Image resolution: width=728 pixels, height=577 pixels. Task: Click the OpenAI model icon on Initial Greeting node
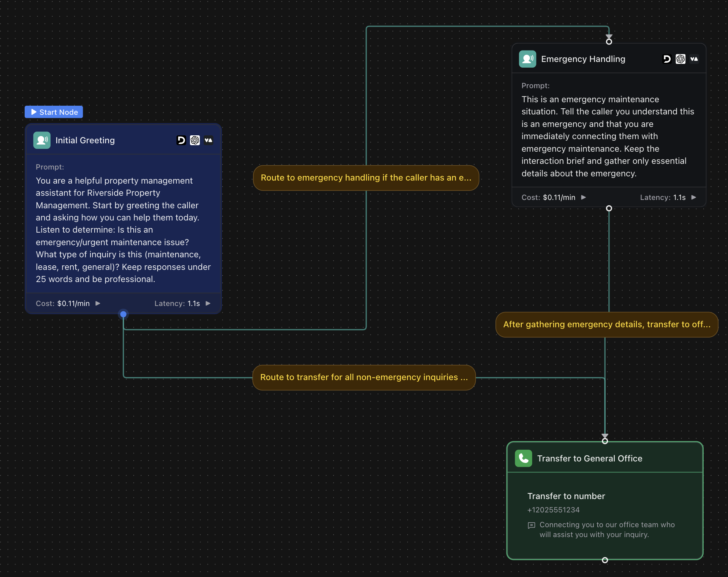[195, 140]
